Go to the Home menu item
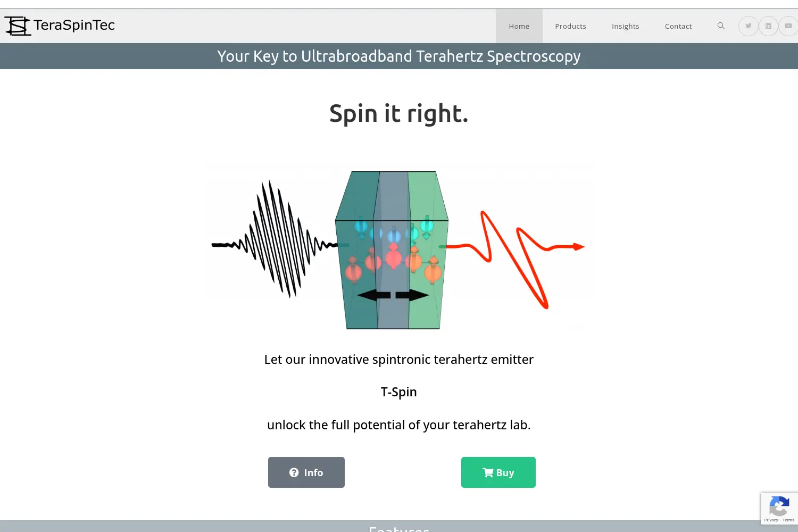798x532 pixels. (x=519, y=26)
